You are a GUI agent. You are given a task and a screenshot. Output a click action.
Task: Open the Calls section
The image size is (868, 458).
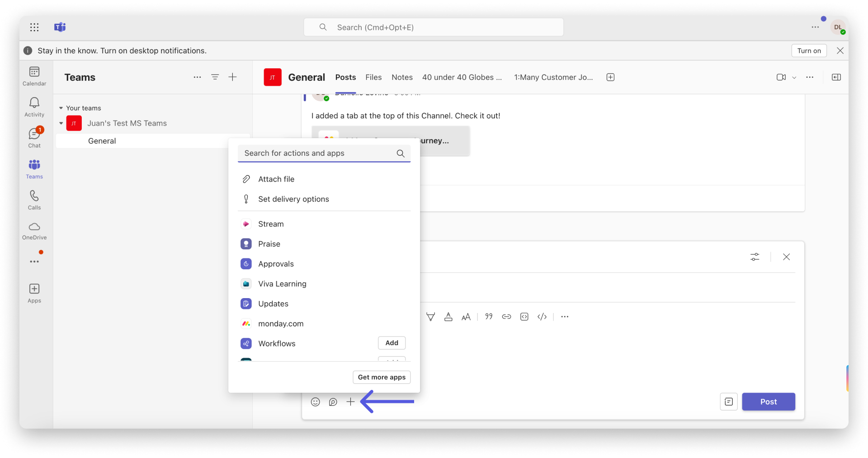[x=34, y=200]
